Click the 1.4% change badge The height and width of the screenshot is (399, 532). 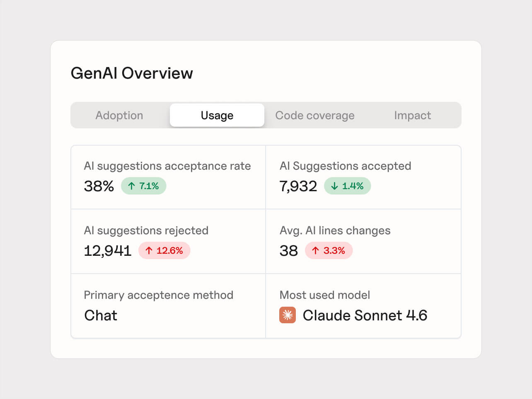click(x=348, y=186)
